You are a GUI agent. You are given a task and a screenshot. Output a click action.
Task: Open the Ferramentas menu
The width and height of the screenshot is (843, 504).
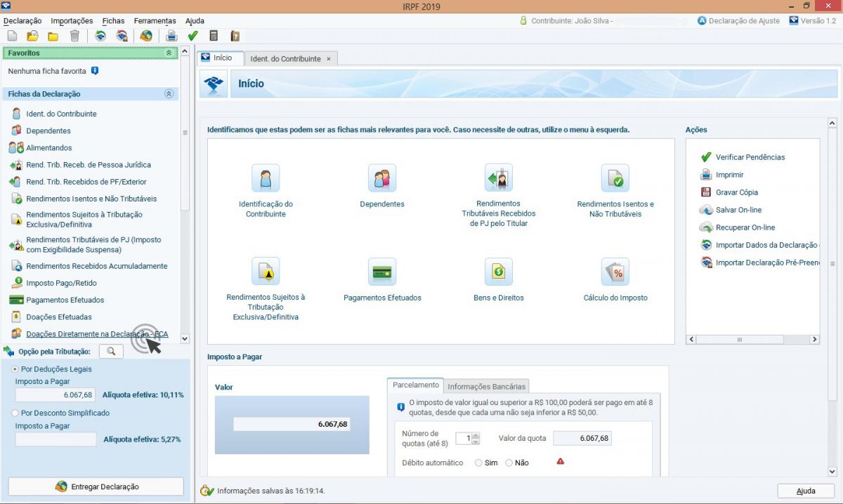pyautogui.click(x=155, y=21)
